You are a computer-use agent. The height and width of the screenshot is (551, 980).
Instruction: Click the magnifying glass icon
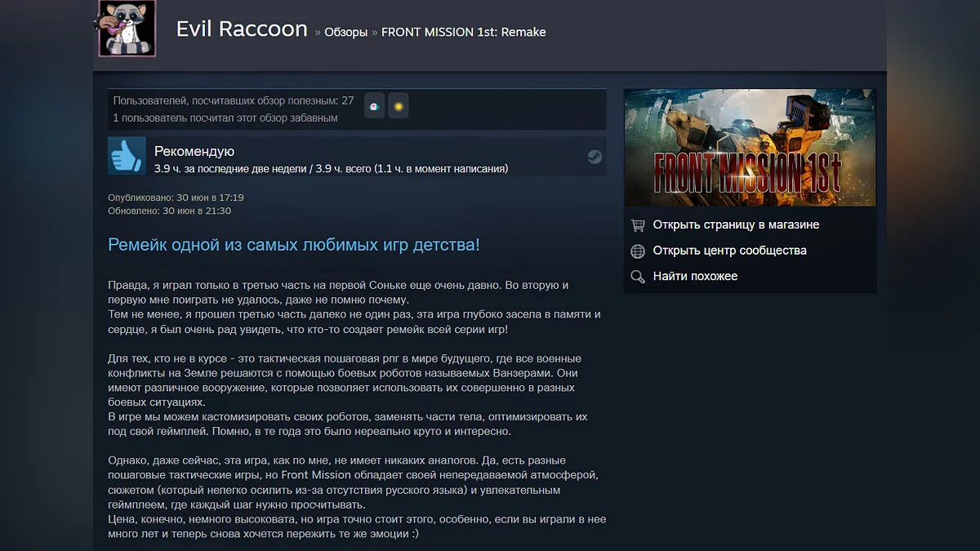click(x=638, y=277)
